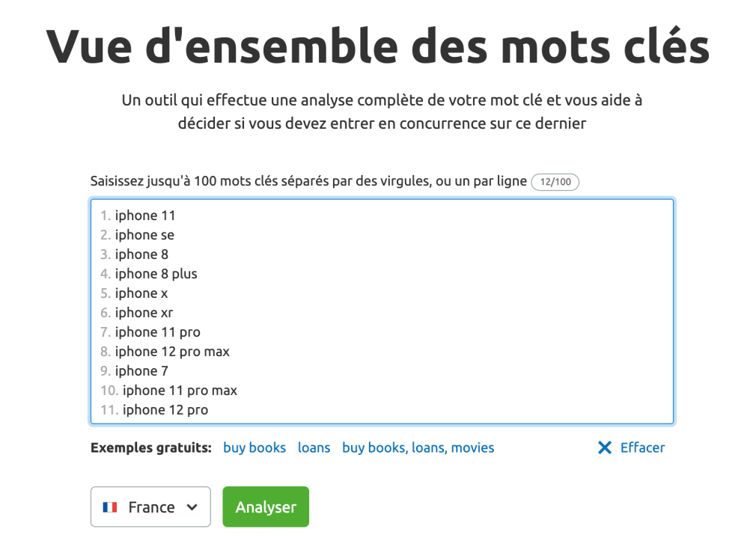This screenshot has width=756, height=550.
Task: Click the French flag icon
Action: point(110,507)
